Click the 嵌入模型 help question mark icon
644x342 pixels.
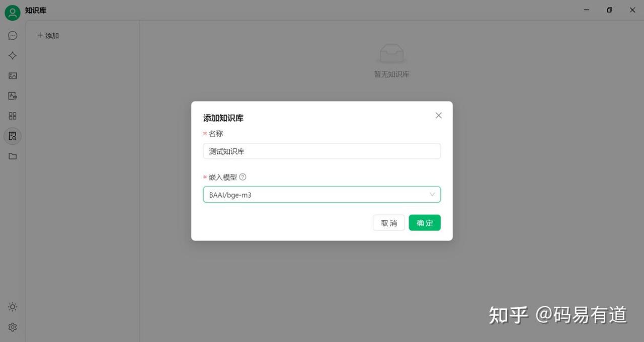[243, 177]
